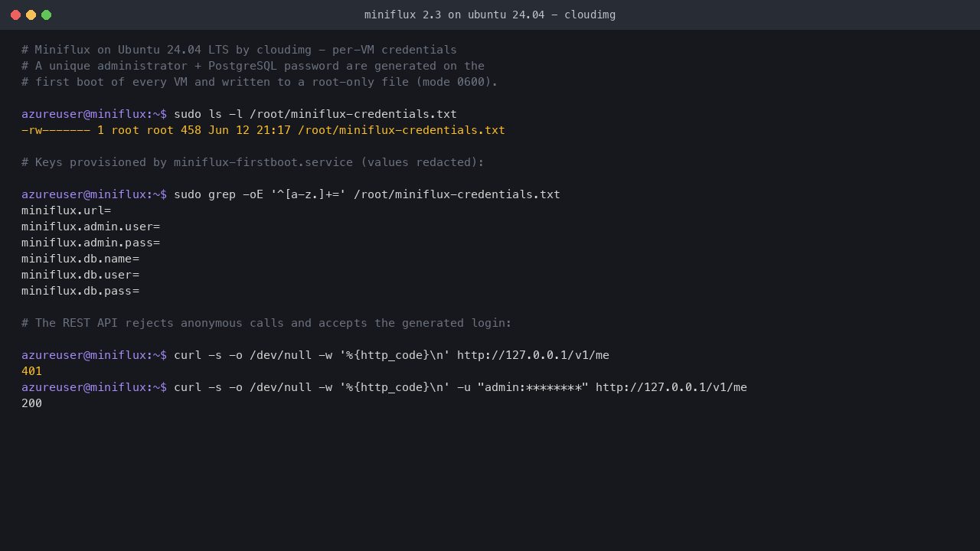The image size is (980, 551).
Task: Click the orange '-rw-------' file listing output line
Action: [263, 130]
